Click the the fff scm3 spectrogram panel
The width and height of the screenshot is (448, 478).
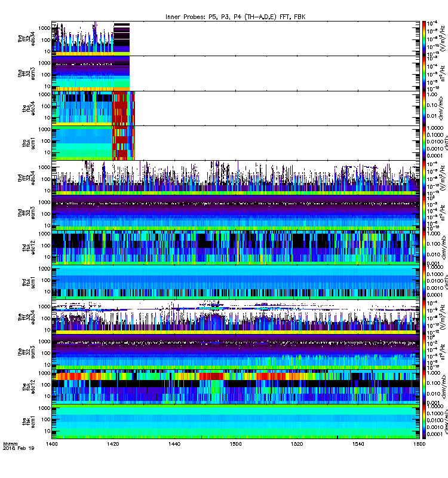click(x=235, y=353)
